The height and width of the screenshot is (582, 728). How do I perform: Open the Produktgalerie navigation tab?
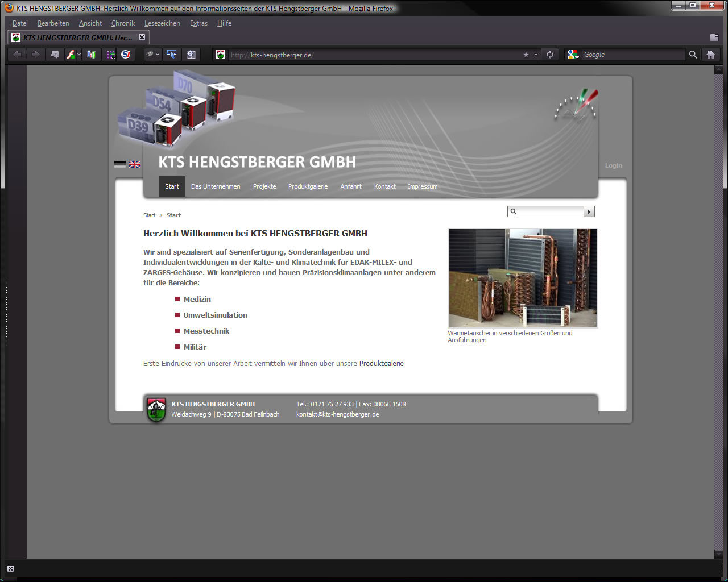[x=308, y=186]
